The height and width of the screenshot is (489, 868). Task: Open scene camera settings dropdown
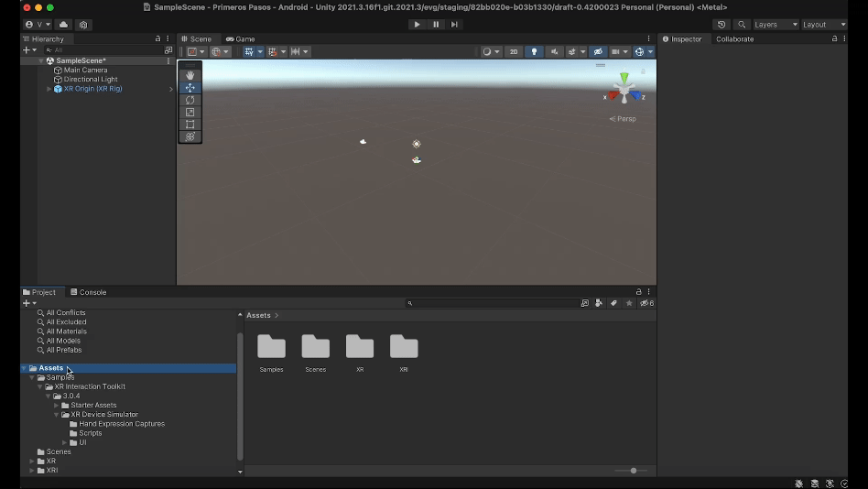[x=620, y=51]
